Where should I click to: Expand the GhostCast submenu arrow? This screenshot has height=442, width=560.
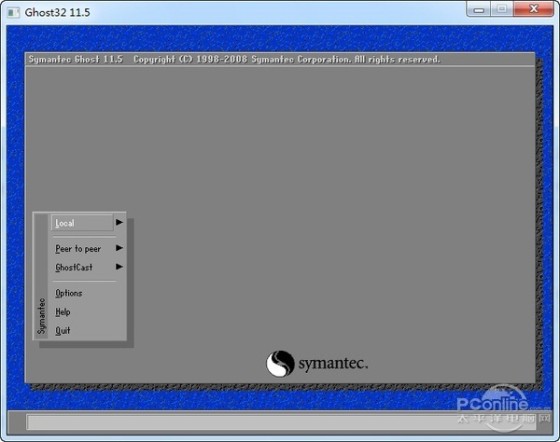(x=119, y=266)
